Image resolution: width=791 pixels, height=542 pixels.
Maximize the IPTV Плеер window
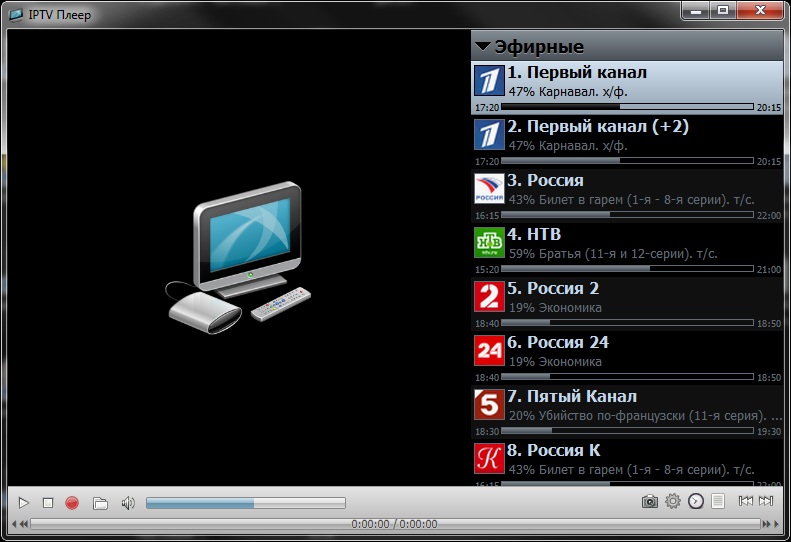click(723, 11)
